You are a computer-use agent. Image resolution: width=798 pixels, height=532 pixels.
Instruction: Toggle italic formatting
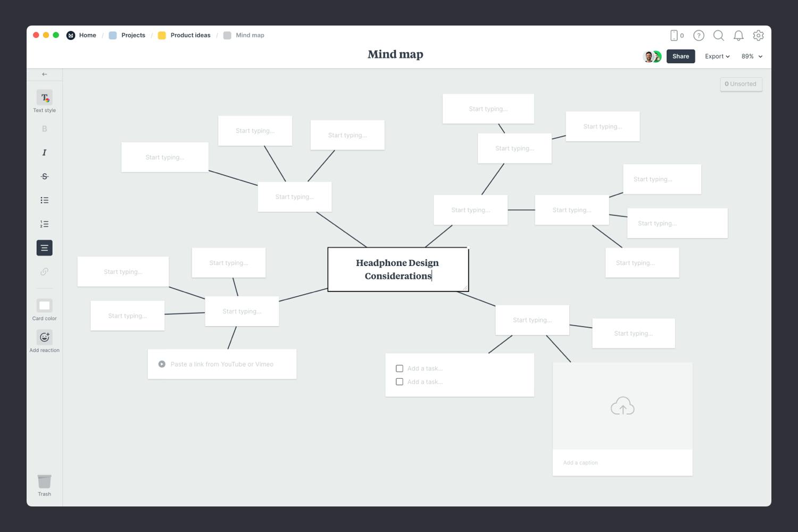44,152
